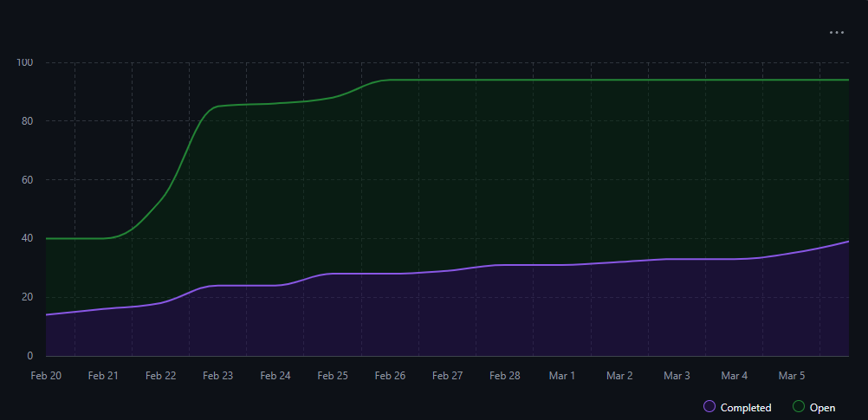Click the Feb 23 axis date
The width and height of the screenshot is (868, 420).
pos(217,376)
